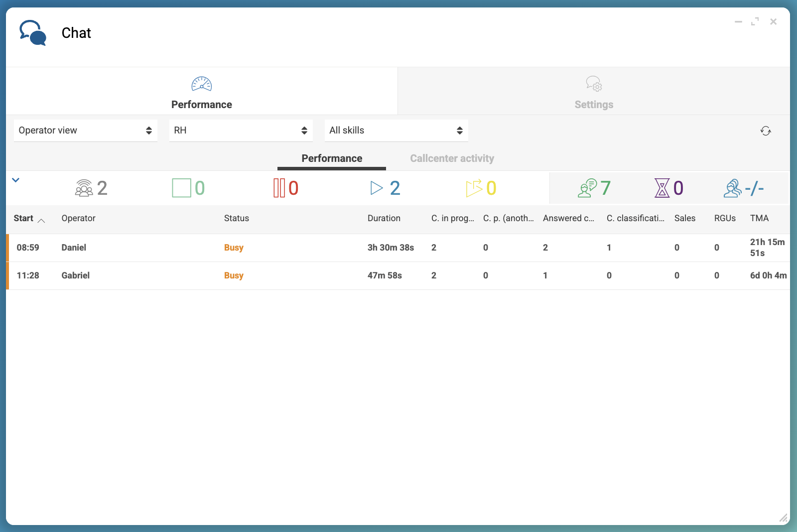
Task: Click Daniel's Busy status
Action: 234,248
